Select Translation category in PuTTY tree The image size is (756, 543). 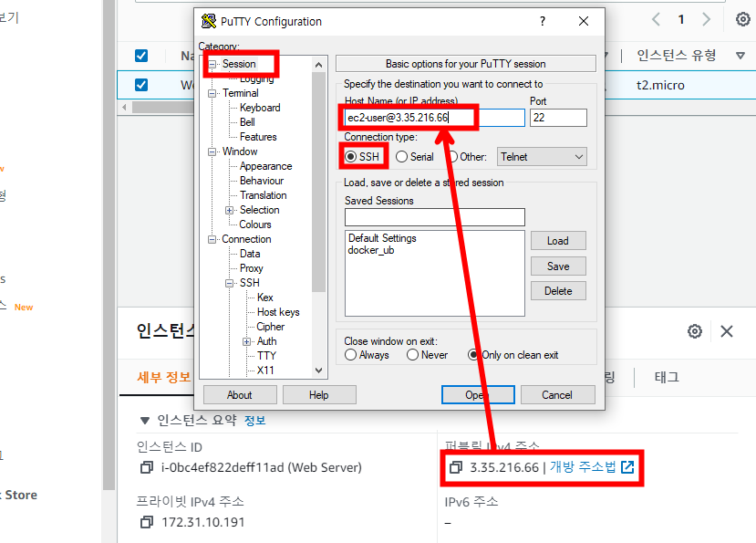click(x=264, y=195)
